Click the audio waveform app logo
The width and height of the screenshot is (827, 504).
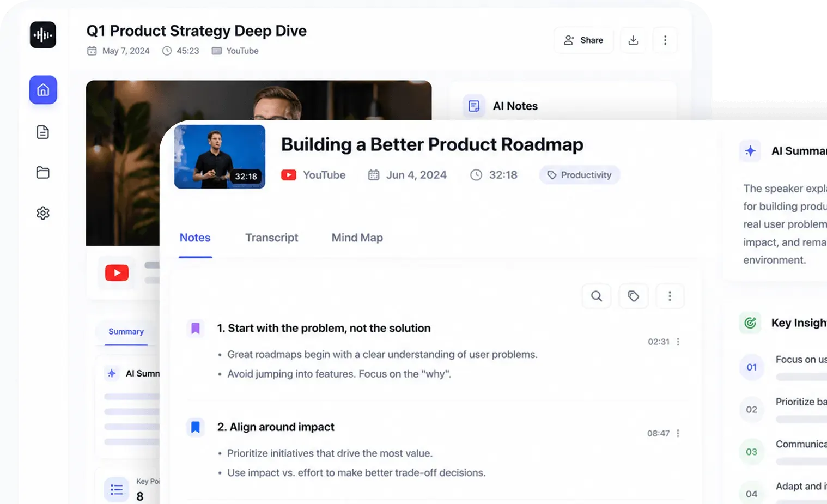(x=43, y=35)
